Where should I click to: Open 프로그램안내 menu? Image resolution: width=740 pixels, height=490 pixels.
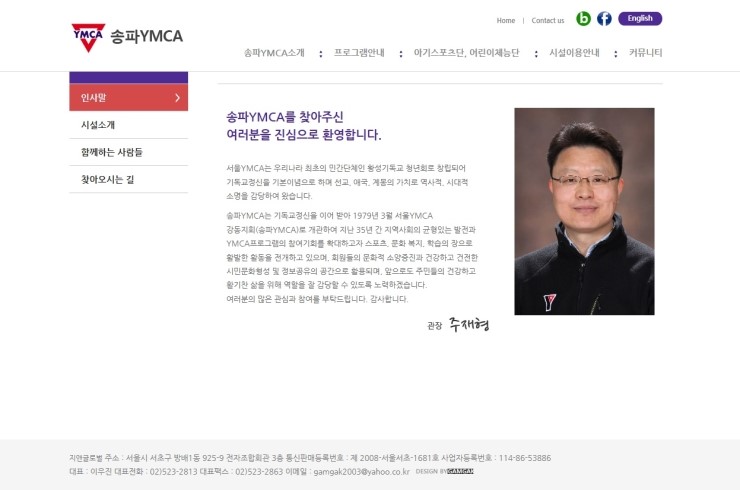point(359,53)
